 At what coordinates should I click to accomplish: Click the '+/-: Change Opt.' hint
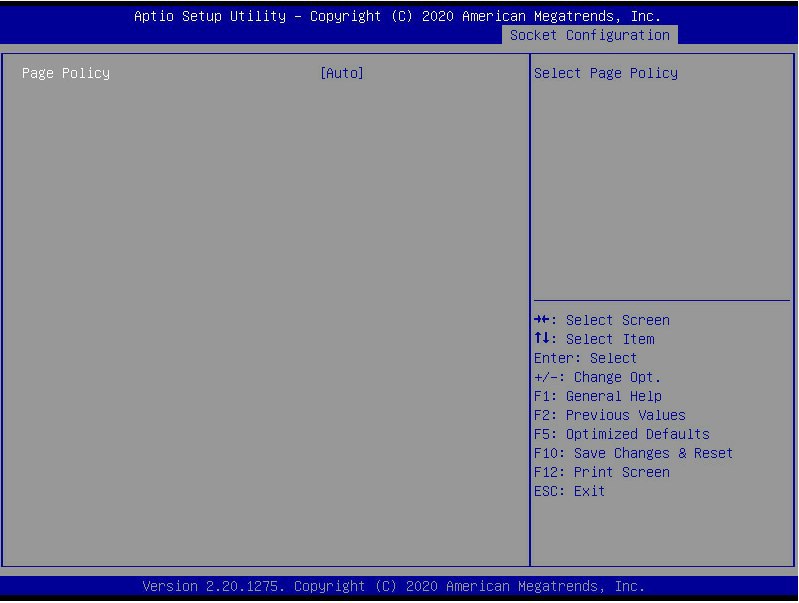[597, 377]
